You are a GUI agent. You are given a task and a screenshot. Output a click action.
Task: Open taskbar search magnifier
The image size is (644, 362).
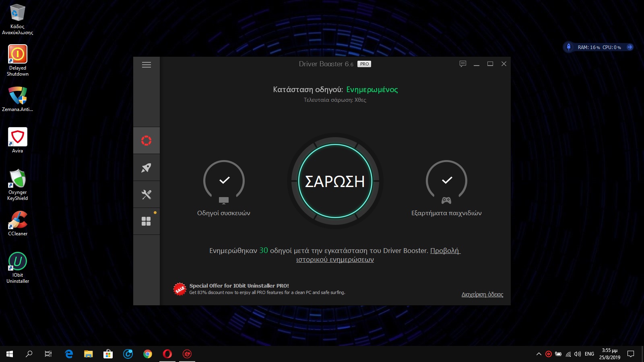(x=29, y=354)
